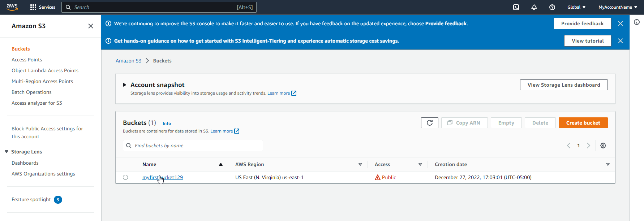Dismiss the Intelligent-Tiering tutorial banner
This screenshot has height=221, width=644.
point(620,41)
